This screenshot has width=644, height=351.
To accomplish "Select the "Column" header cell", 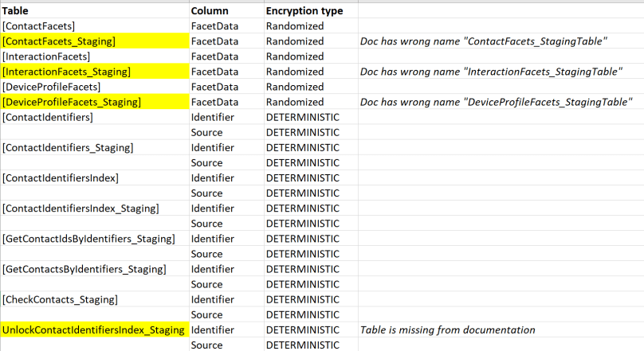I will pos(210,11).
